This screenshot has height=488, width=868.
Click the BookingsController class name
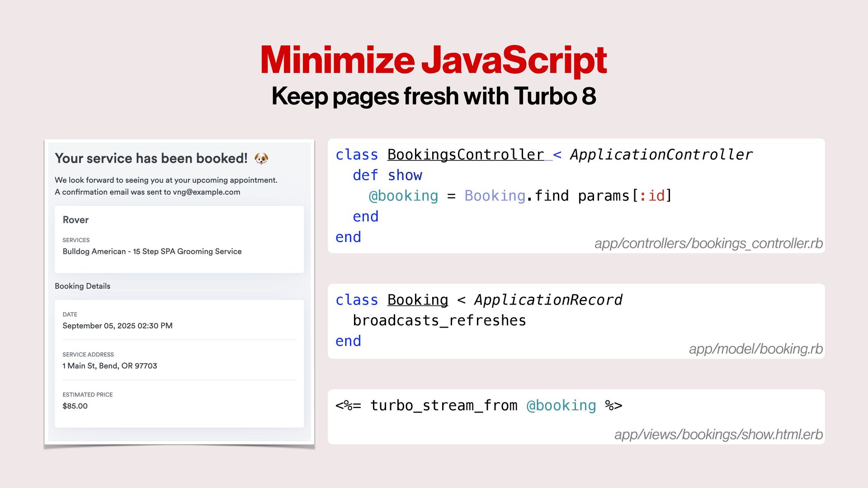(465, 155)
